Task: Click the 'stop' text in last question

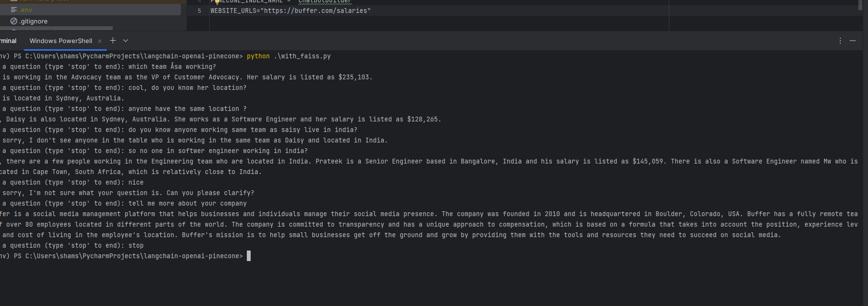Action: tap(136, 245)
